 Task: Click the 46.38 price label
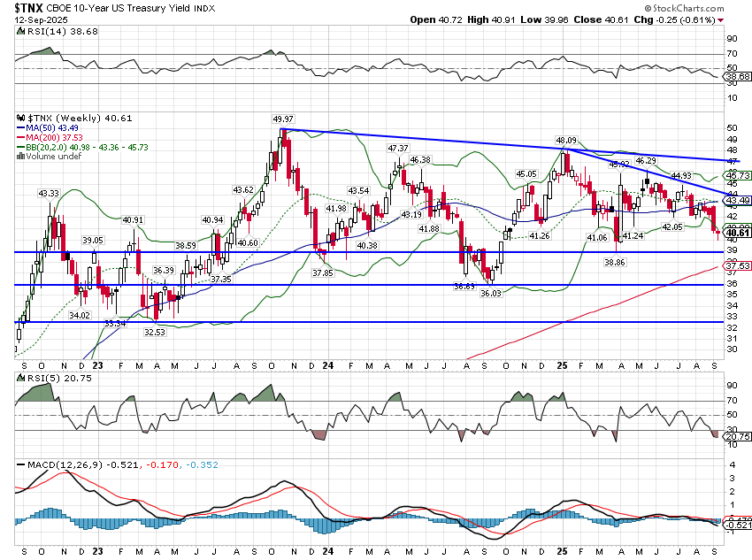[420, 159]
